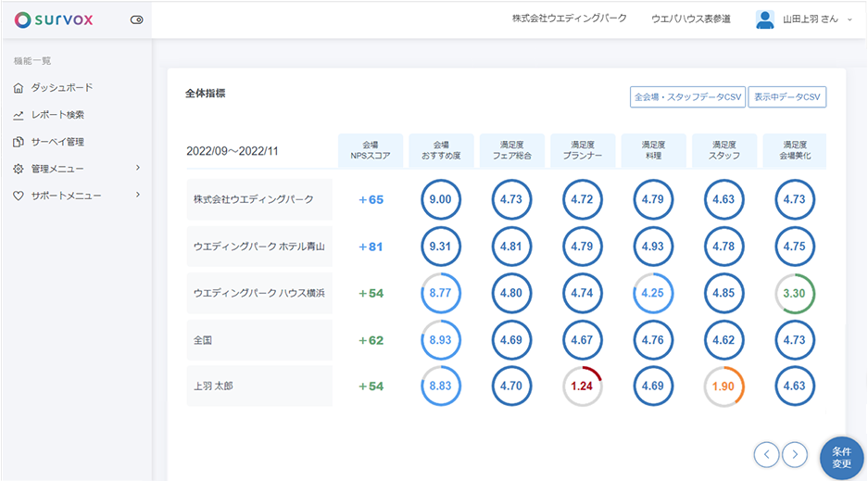Click the red 1.24 planner score gauge
Image resolution: width=868 pixels, height=481 pixels.
click(583, 386)
